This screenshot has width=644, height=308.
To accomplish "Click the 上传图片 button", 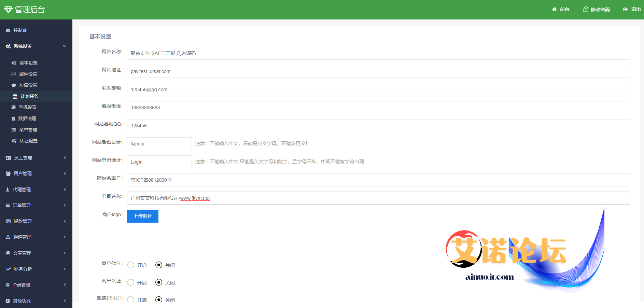I will [x=143, y=216].
